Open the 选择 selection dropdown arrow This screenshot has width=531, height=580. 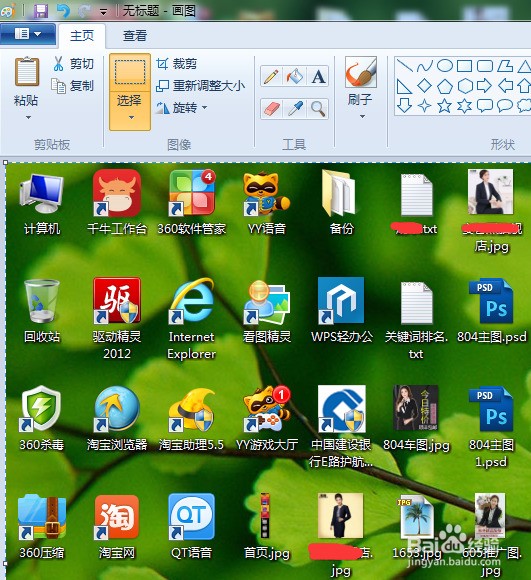pos(131,118)
